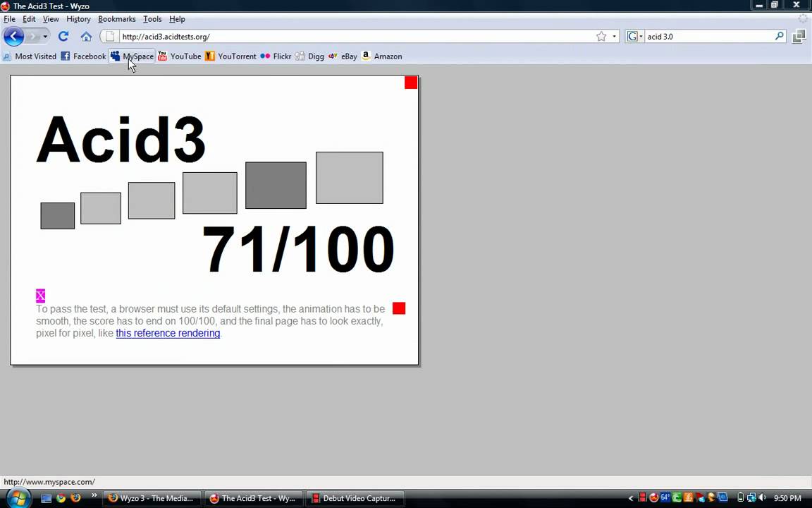Click the golden bird tray icon
Viewport: 812px width, 508px height.
pos(711,497)
